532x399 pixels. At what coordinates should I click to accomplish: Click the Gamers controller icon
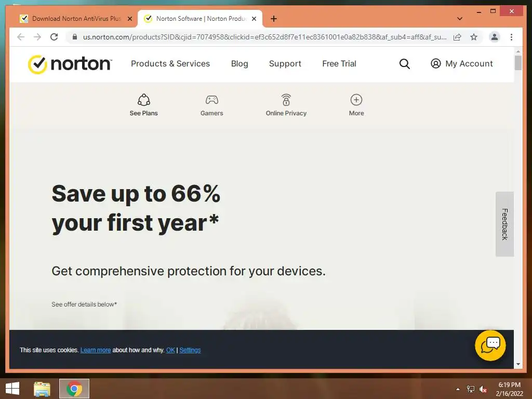pos(212,100)
